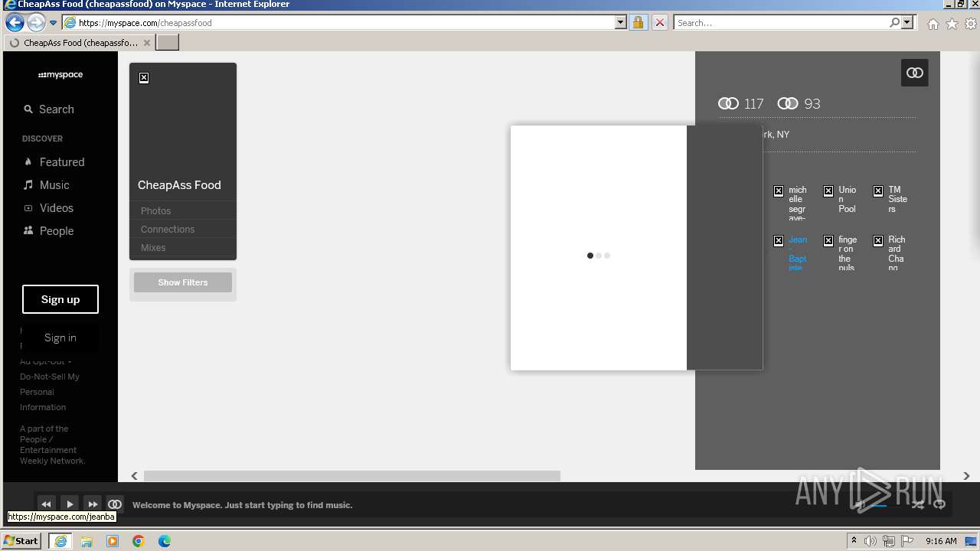The height and width of the screenshot is (551, 980).
Task: Click the Myspace logo in sidebar
Action: click(x=60, y=75)
